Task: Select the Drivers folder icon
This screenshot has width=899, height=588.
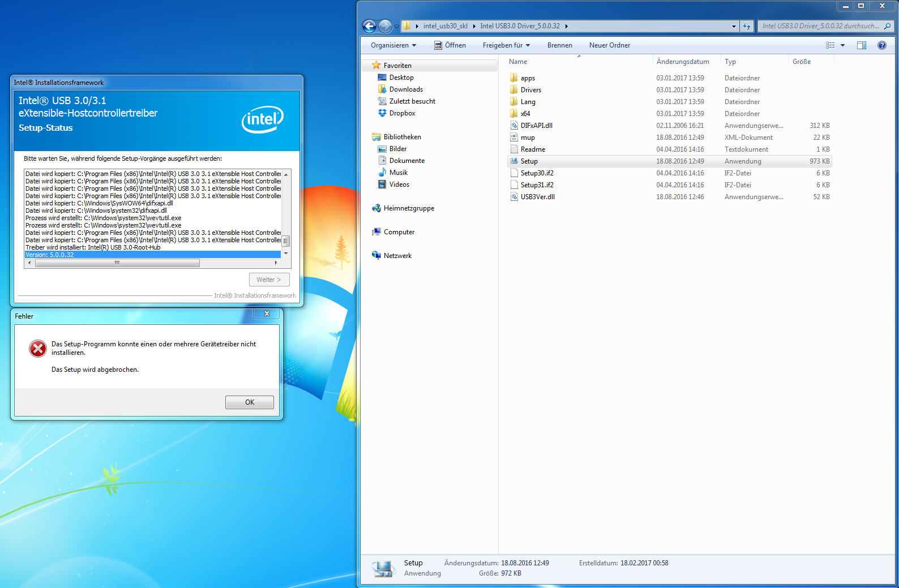Action: point(514,90)
